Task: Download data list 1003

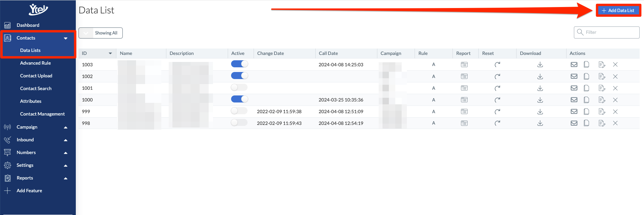Action: [540, 65]
